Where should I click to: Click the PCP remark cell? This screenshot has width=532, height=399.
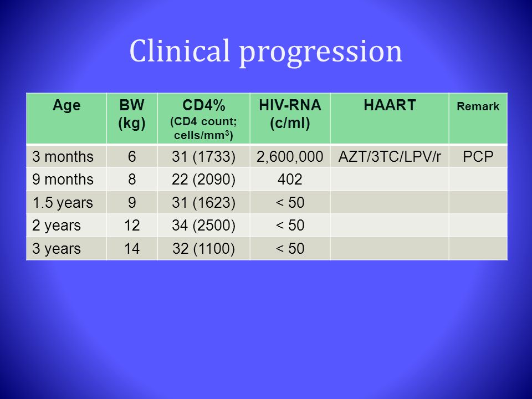(478, 156)
